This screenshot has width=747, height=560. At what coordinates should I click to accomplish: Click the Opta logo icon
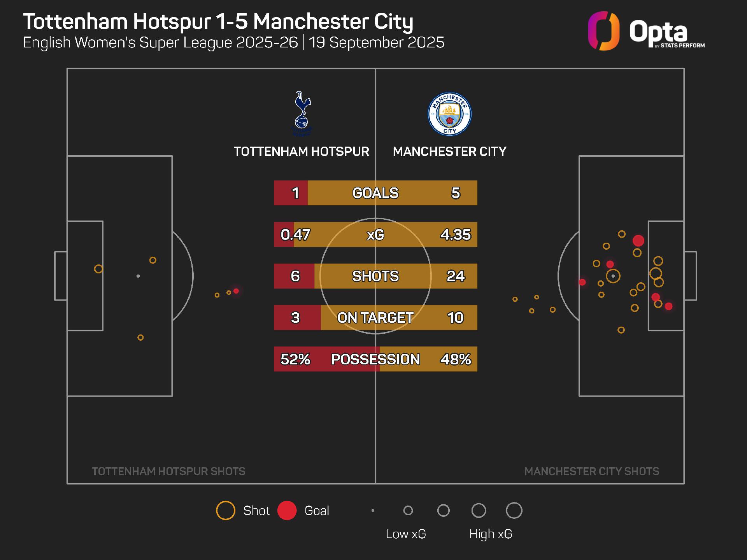tap(604, 31)
